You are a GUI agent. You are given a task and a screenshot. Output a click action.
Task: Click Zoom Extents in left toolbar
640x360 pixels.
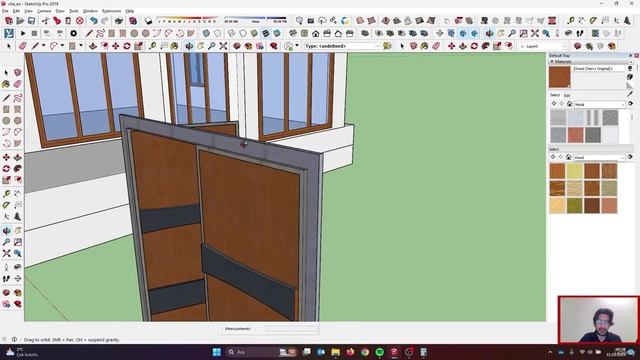click(6, 253)
